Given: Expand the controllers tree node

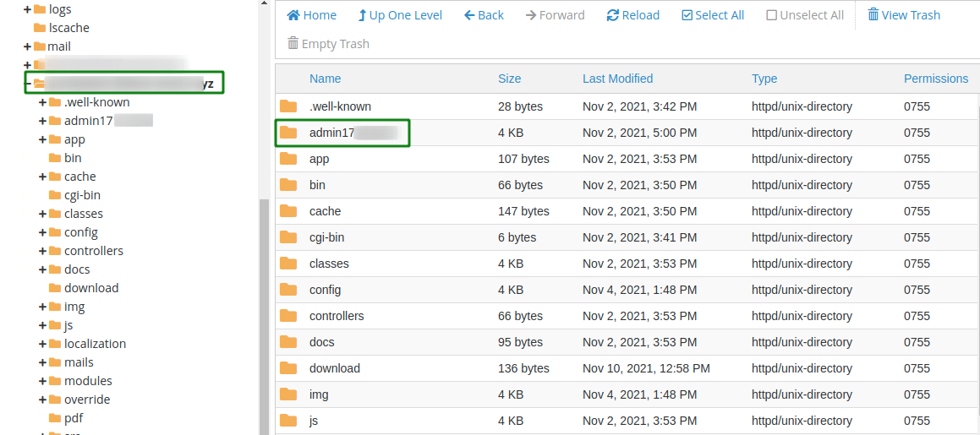Looking at the screenshot, I should 42,252.
